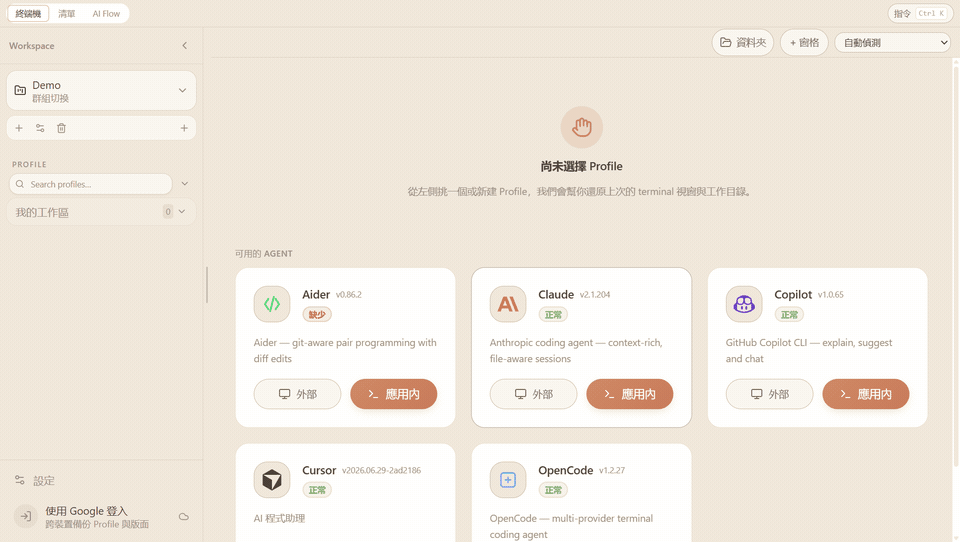The image size is (960, 542).
Task: Launch Claude in-app with 應用內 button
Action: (x=629, y=394)
